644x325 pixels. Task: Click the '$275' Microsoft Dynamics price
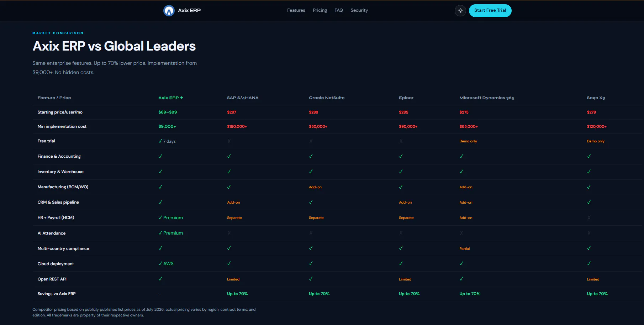(464, 112)
